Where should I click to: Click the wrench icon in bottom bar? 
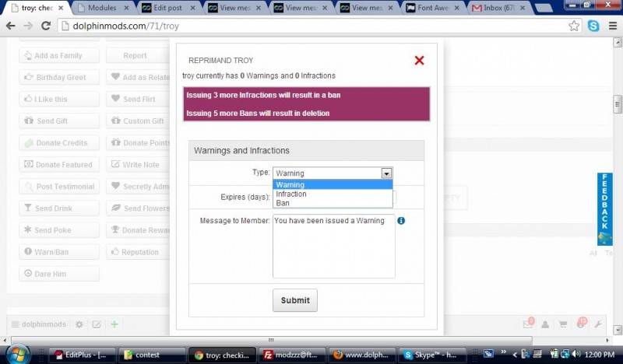click(598, 324)
